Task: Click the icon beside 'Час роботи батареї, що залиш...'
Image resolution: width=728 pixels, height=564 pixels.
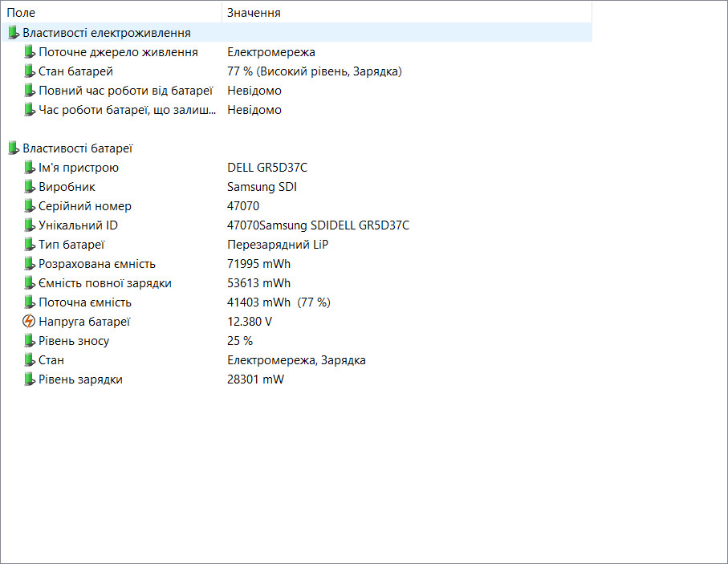Action: 29,110
